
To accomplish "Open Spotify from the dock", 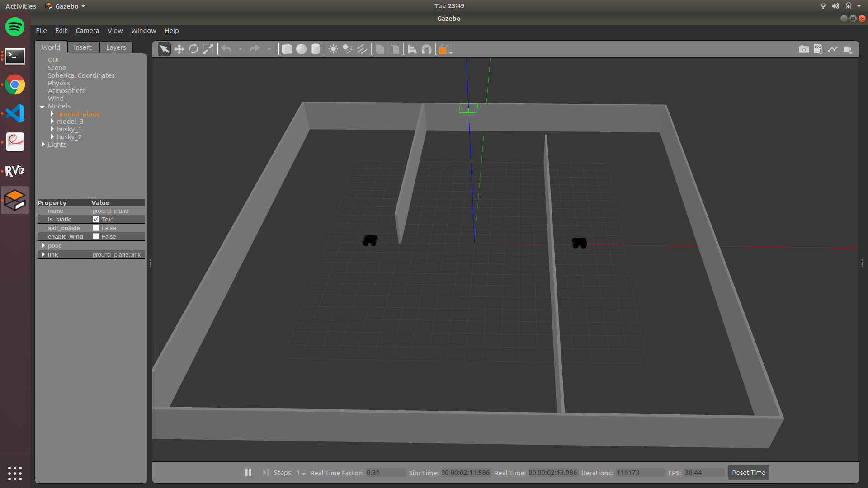I will click(15, 27).
